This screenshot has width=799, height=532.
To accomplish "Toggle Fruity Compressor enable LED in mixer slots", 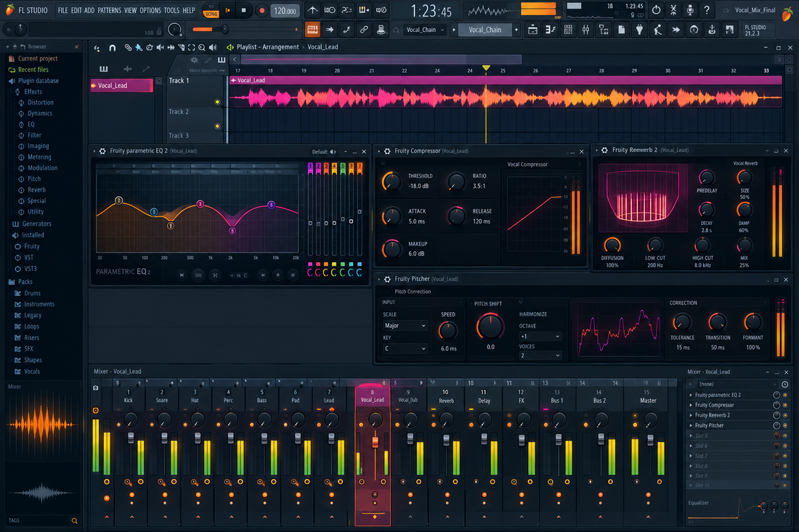I will [784, 405].
